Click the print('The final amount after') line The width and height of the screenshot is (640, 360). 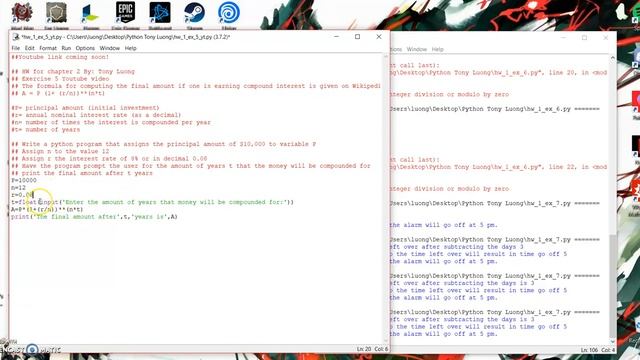point(94,217)
